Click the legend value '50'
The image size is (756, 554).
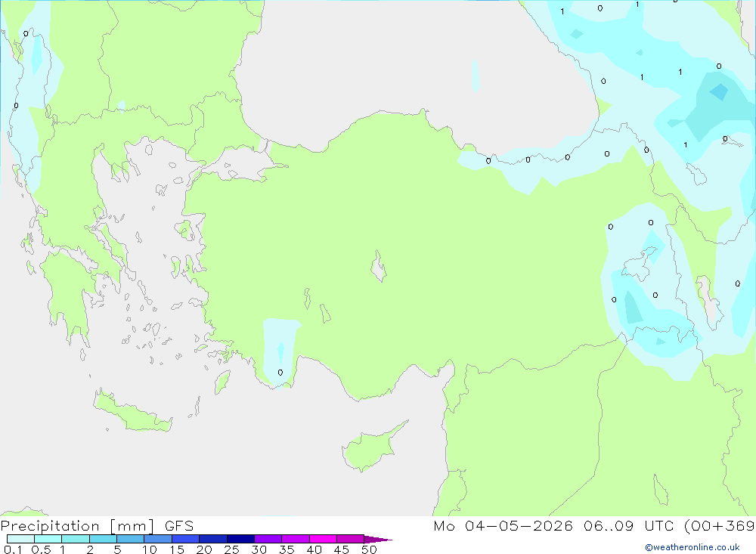pos(369,549)
